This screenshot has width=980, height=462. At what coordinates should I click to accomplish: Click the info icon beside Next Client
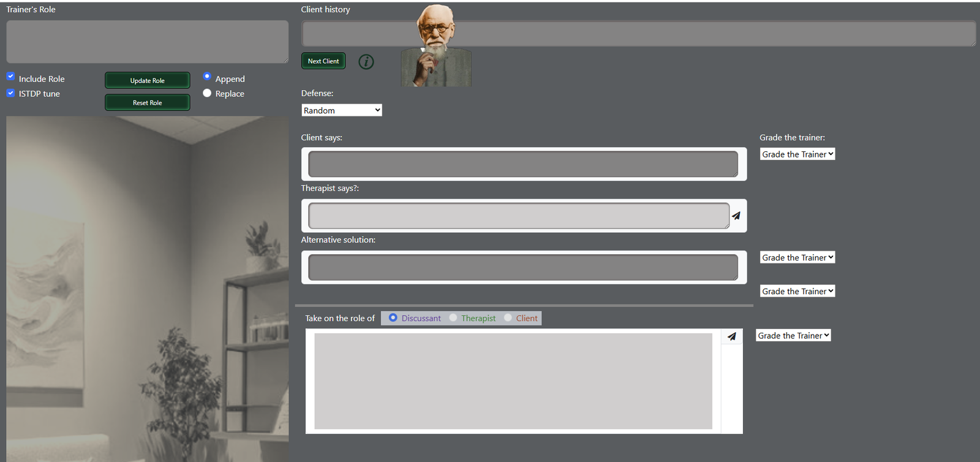tap(366, 62)
